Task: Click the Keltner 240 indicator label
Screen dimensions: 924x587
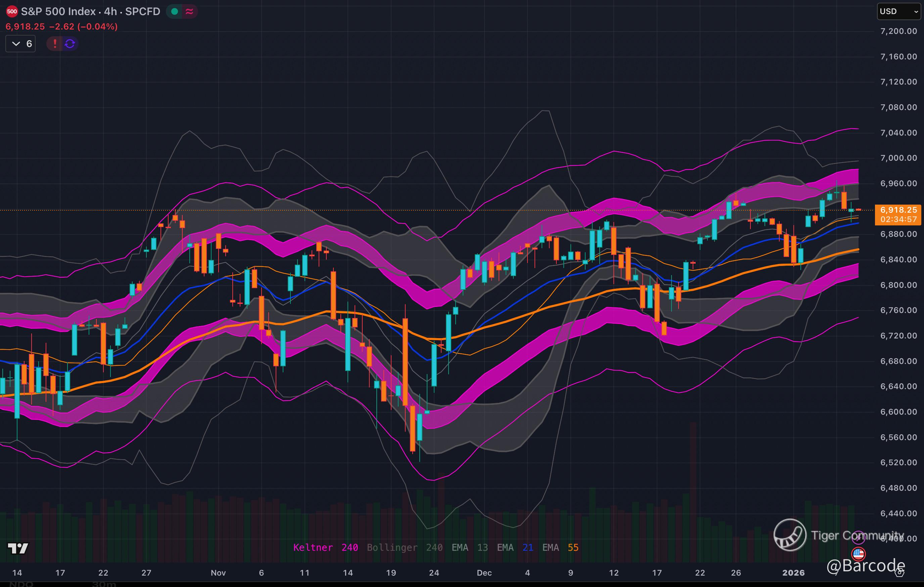Action: pyautogui.click(x=325, y=547)
